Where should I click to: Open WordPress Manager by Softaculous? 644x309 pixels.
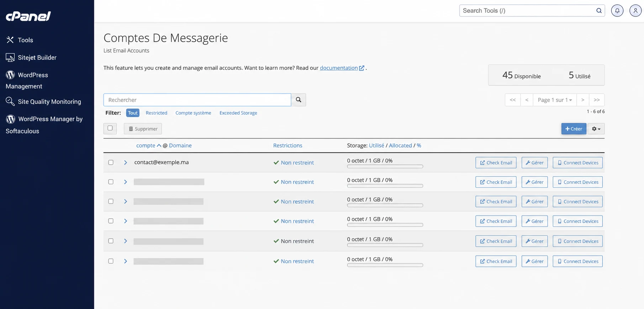click(x=44, y=125)
